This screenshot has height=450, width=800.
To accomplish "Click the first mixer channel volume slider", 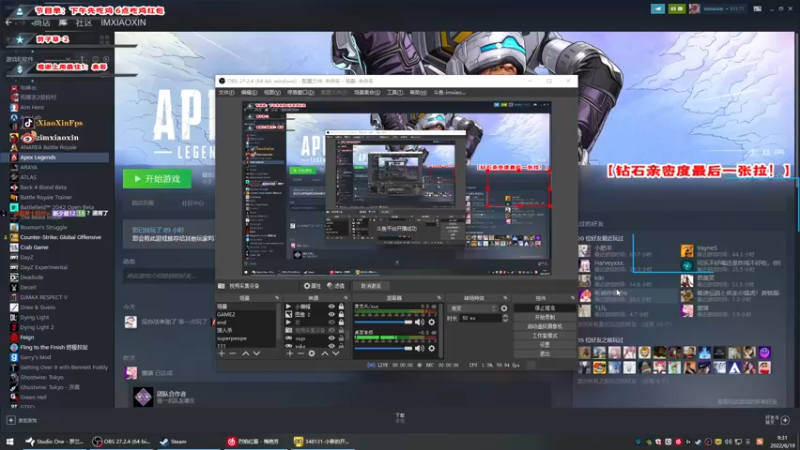I will click(x=383, y=322).
